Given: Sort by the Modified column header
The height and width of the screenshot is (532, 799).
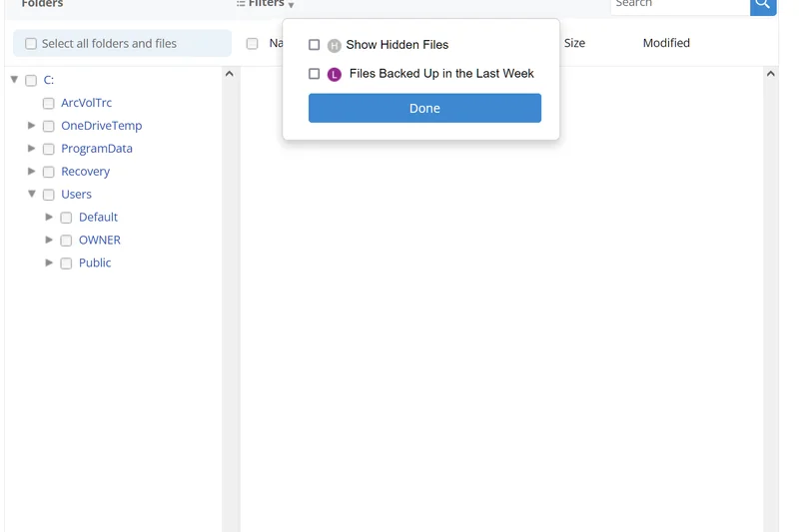Looking at the screenshot, I should click(666, 43).
